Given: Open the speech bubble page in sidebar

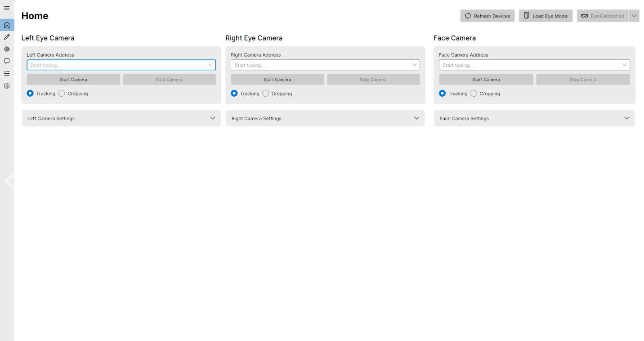Looking at the screenshot, I should point(7,61).
